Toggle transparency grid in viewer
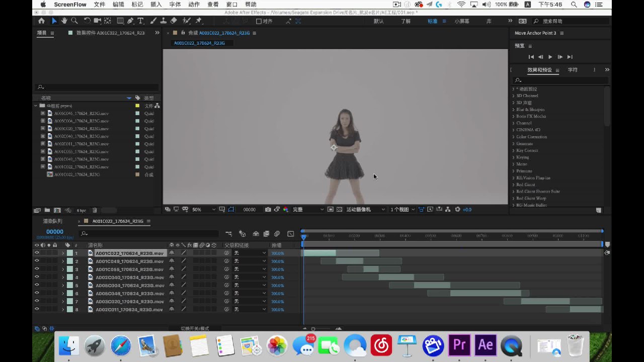The width and height of the screenshot is (644, 362). coord(340,209)
